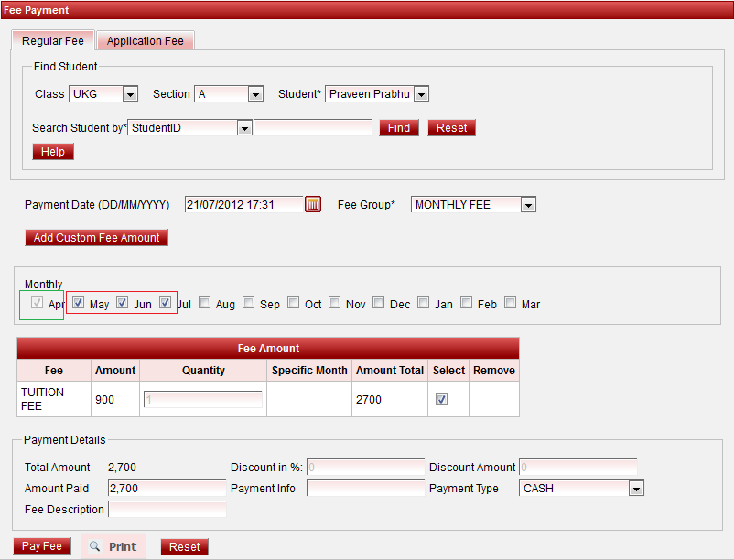Image resolution: width=734 pixels, height=560 pixels.
Task: Open the Student name dropdown
Action: [x=421, y=94]
